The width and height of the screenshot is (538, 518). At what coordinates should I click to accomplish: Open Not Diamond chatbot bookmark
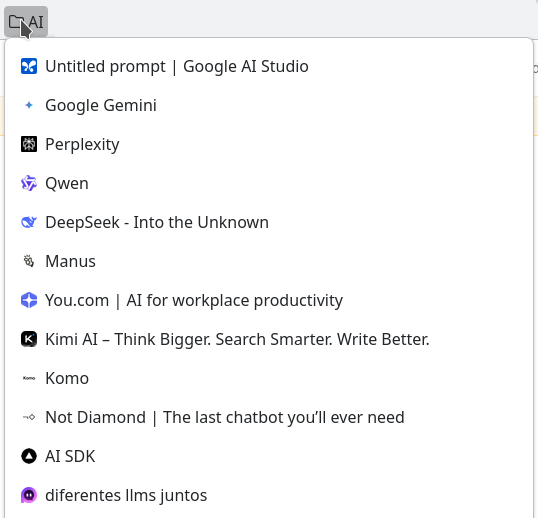point(269,417)
